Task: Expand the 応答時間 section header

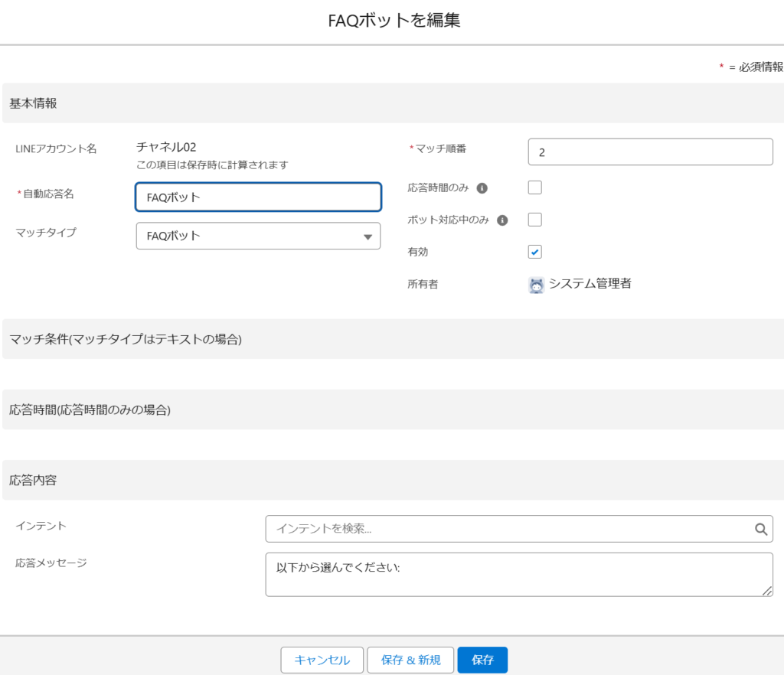Action: pos(90,409)
